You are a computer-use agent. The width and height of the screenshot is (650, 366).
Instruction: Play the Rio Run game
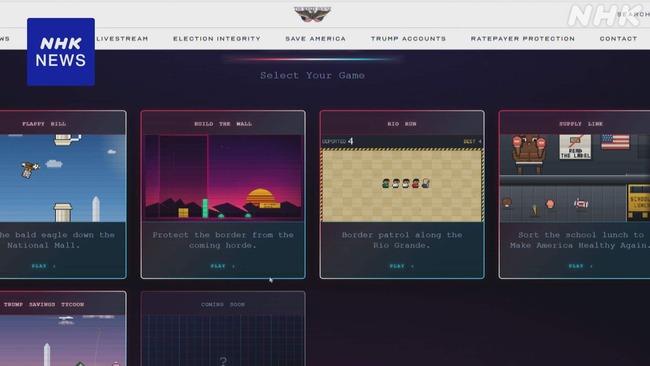[402, 266]
